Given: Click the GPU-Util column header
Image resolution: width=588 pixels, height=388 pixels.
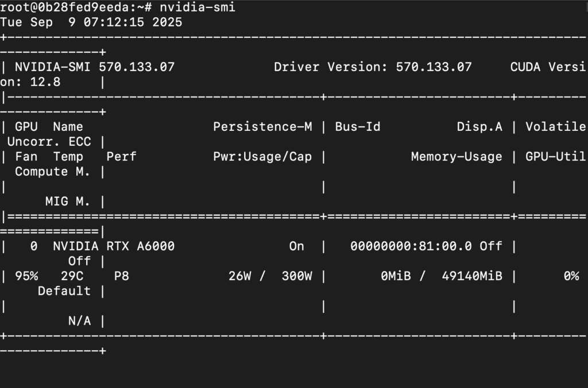Looking at the screenshot, I should pyautogui.click(x=555, y=157).
